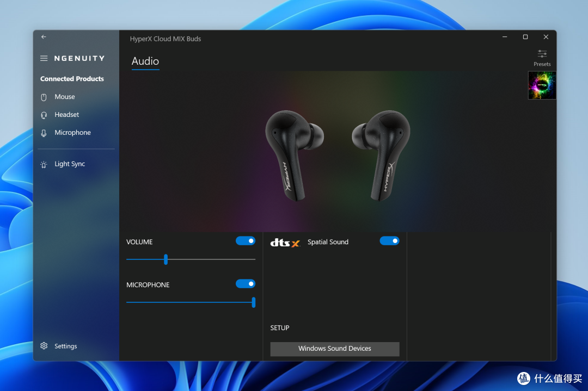Open Windows Sound Devices
This screenshot has height=391, width=588.
335,349
